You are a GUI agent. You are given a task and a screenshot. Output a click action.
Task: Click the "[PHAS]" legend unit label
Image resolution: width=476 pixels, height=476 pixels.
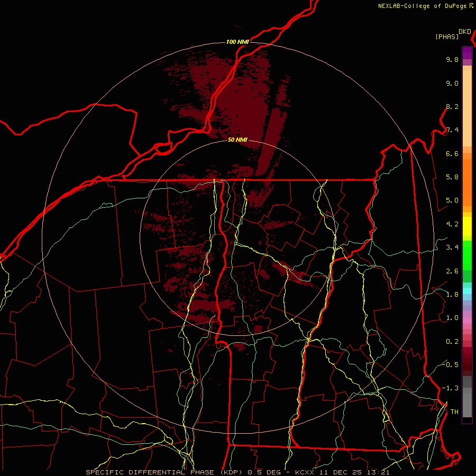[447, 36]
